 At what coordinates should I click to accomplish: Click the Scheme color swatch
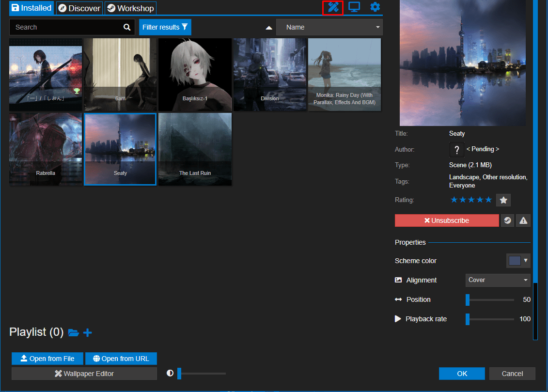515,261
